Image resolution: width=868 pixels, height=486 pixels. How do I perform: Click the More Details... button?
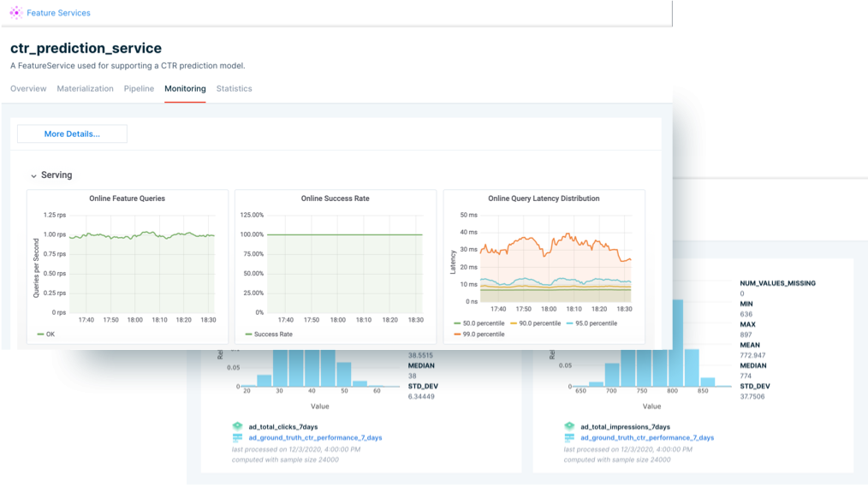72,134
